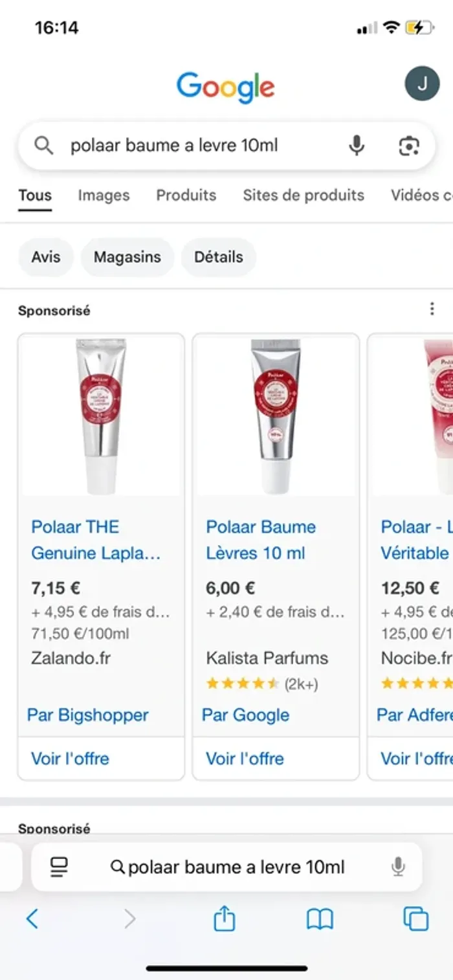Screen dimensions: 453x980
Task: Go back with Safari back arrow
Action: (32, 919)
